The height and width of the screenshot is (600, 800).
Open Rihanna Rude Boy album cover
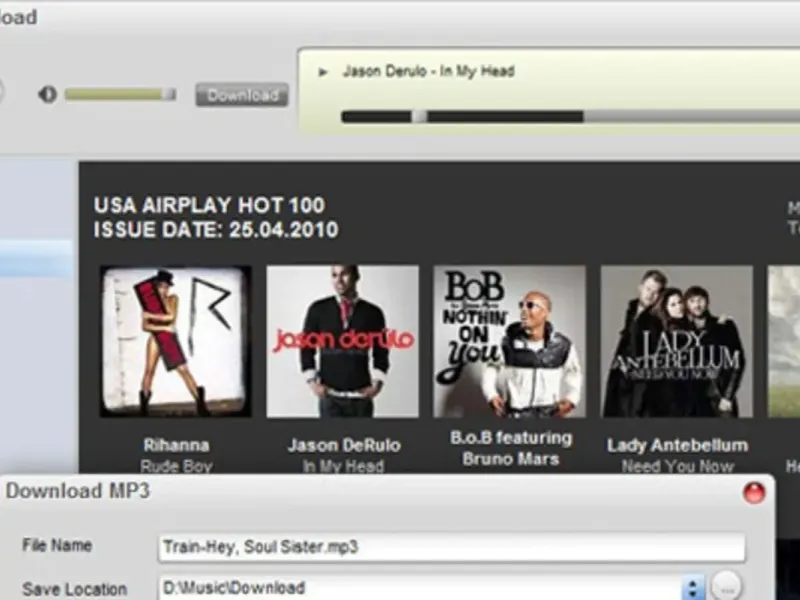pos(176,341)
